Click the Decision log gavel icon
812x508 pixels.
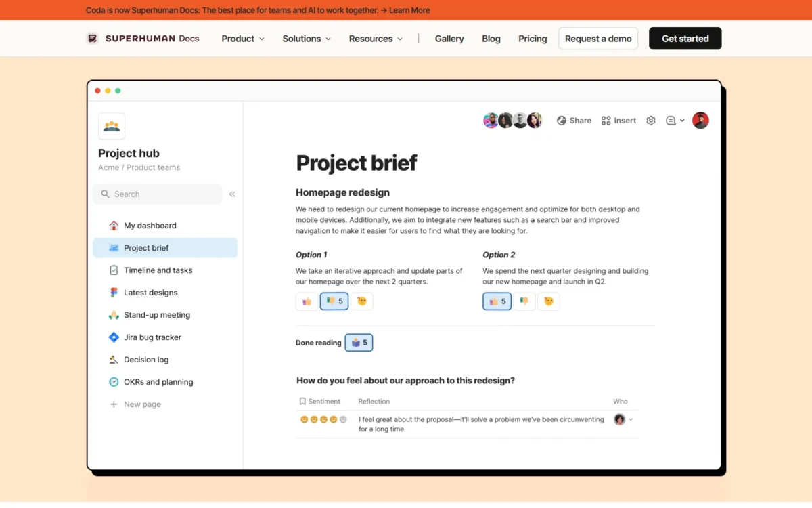[114, 360]
